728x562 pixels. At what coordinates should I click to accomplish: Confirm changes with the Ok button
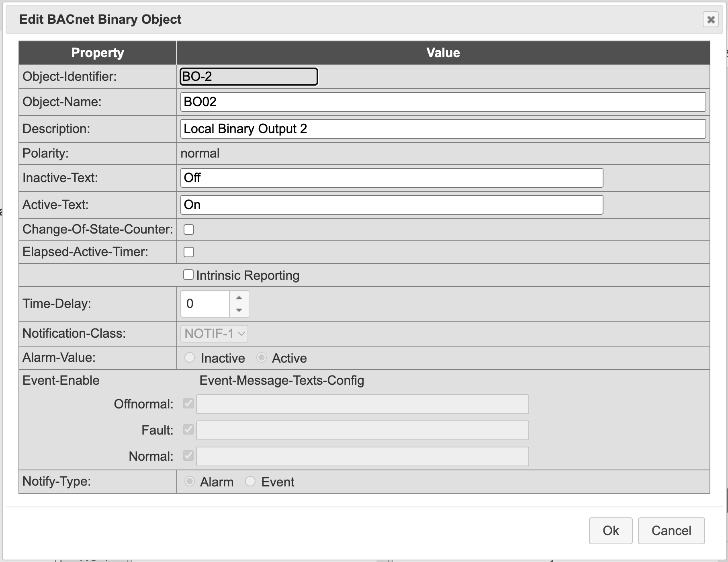(611, 531)
